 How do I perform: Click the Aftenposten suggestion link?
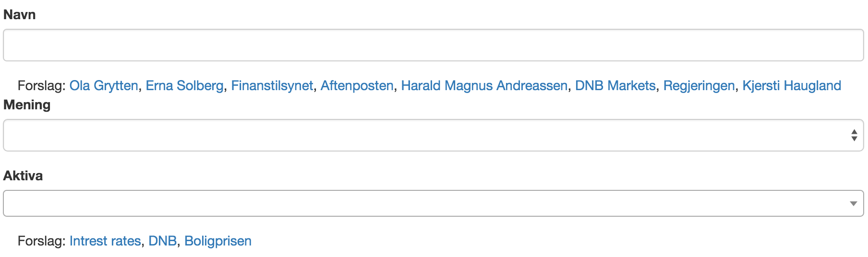pos(357,86)
